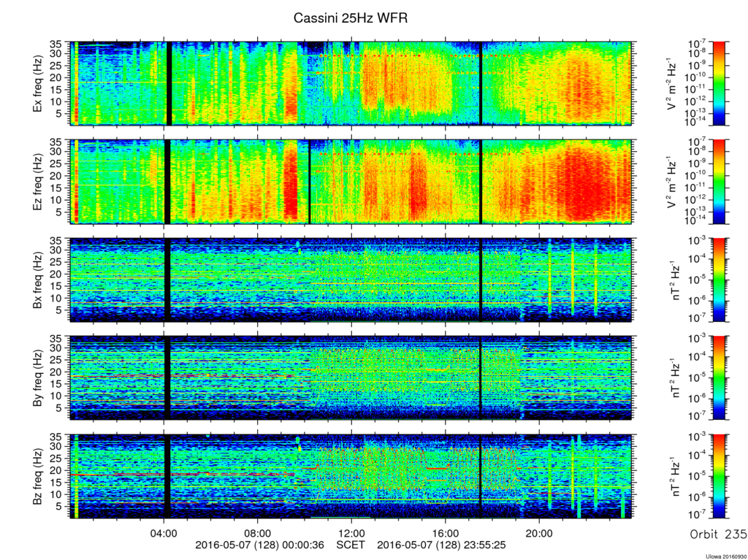Click the SCET label below the time axis
Viewport: 748px width, 560px height.
point(351,545)
